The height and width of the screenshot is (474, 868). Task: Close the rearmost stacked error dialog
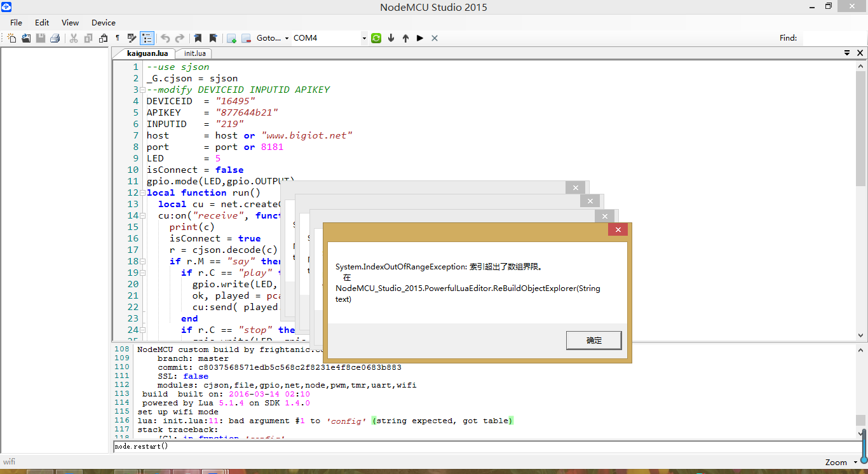575,187
